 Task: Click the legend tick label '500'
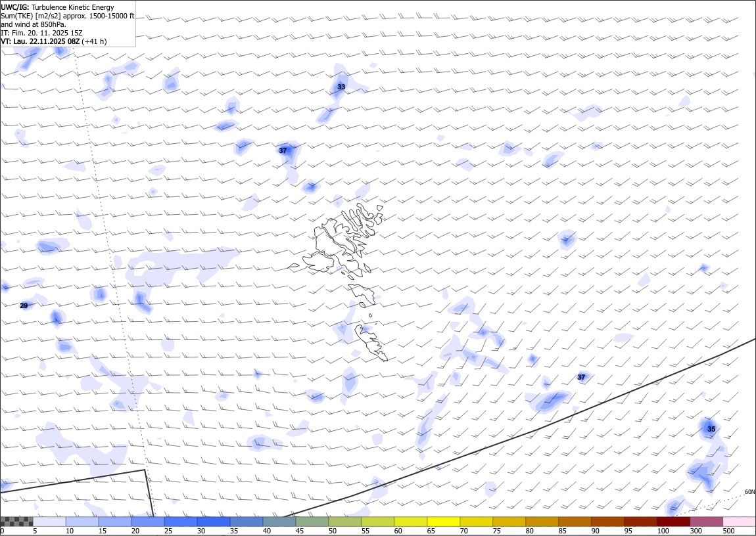728,531
